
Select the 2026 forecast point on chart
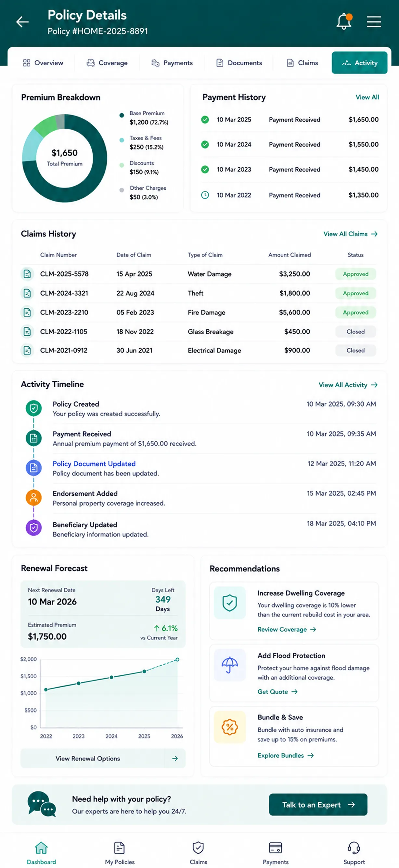coord(177,659)
